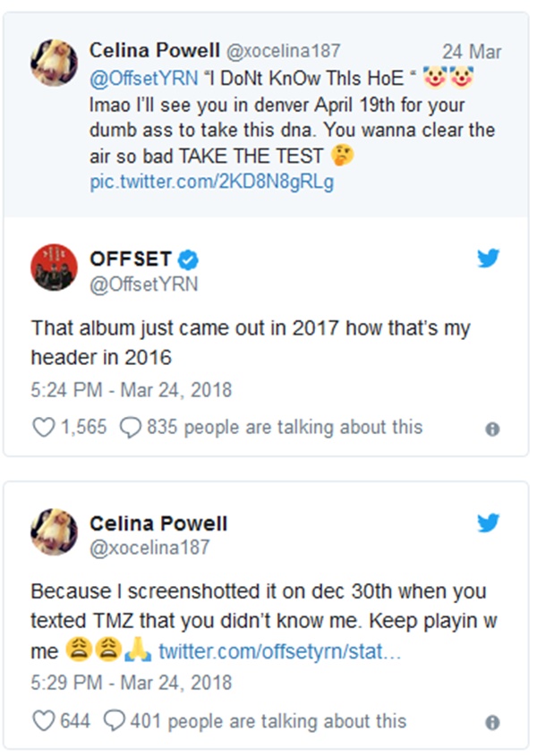Click the reply bubble icon showing 835 people
This screenshot has width=537, height=756.
coord(130,428)
